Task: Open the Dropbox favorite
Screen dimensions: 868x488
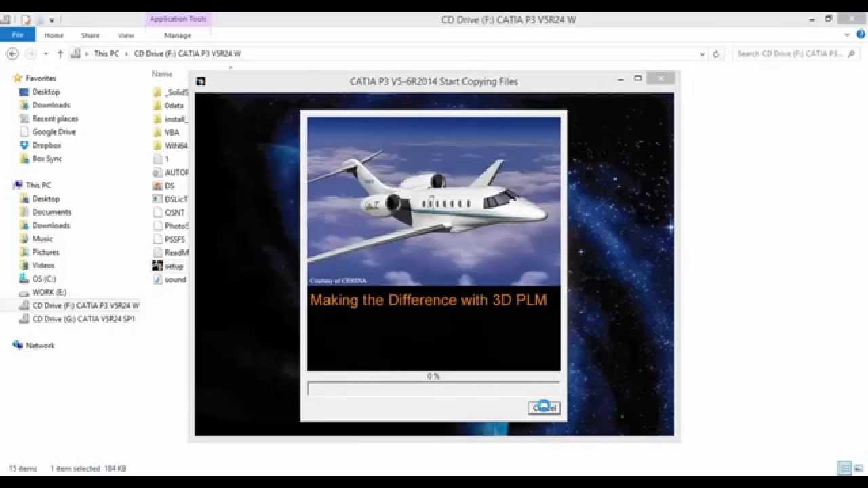Action: click(46, 145)
